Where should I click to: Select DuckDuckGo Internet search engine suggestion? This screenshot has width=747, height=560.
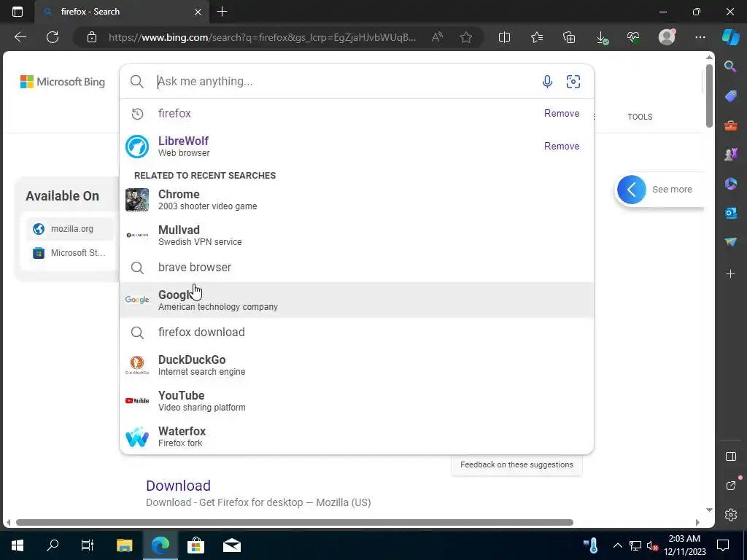coord(356,365)
